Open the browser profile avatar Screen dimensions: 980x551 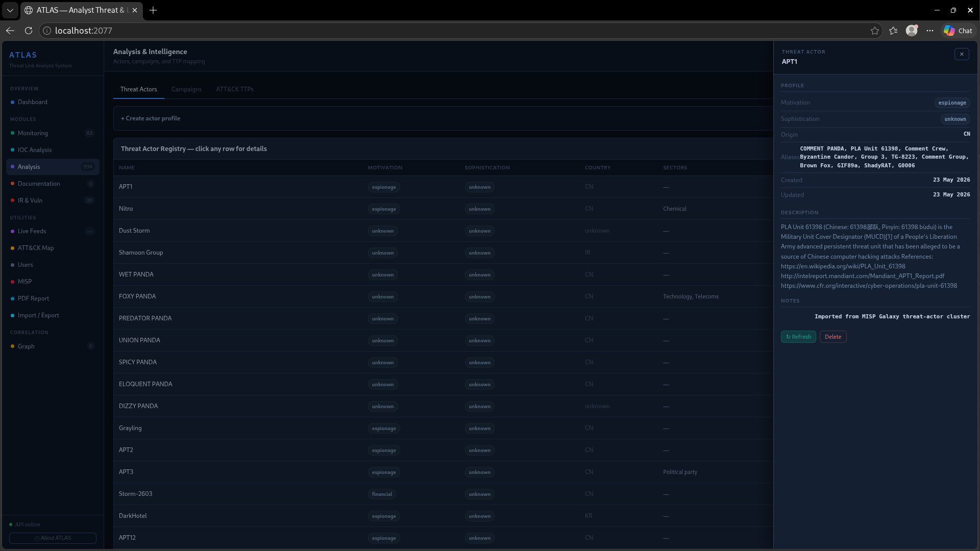(x=912, y=31)
